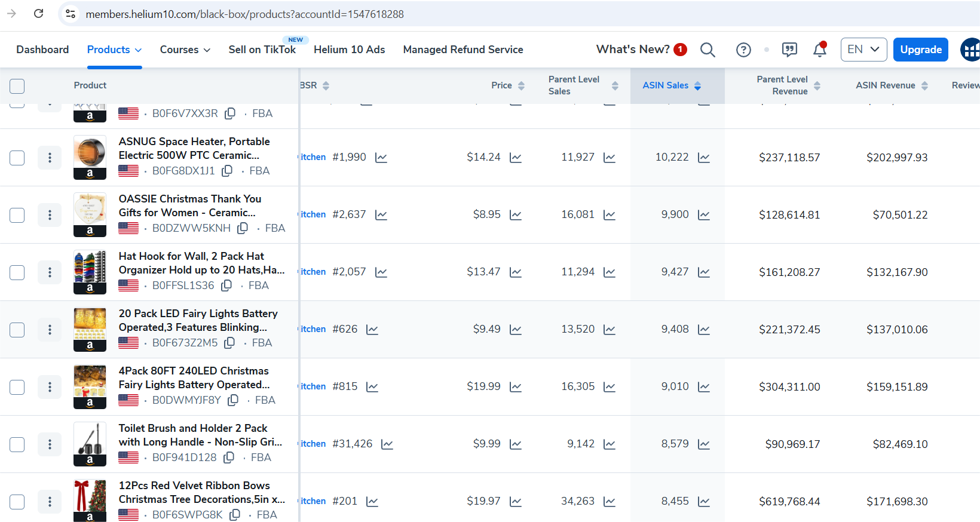This screenshot has width=980, height=522.
Task: Select the 12Pcs Red Velvet Ribbon checkbox
Action: pyautogui.click(x=17, y=502)
